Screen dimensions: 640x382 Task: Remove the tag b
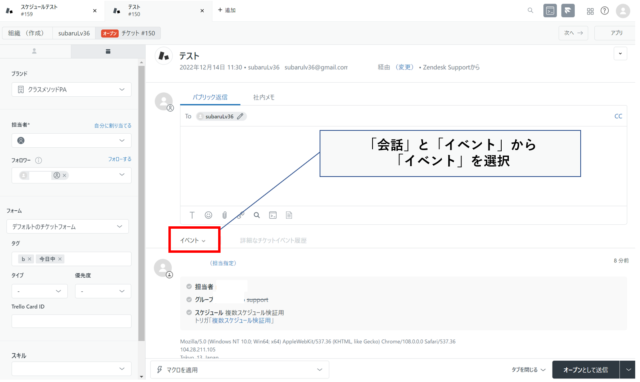pos(29,259)
